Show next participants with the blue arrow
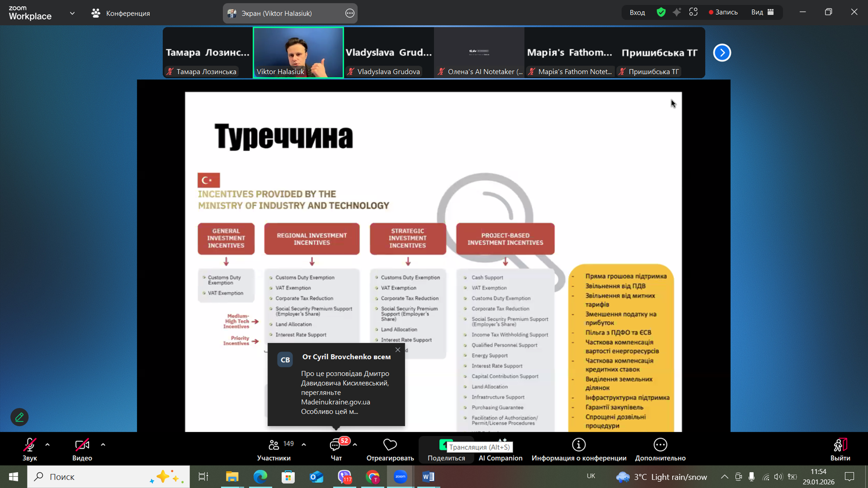The width and height of the screenshot is (868, 488). point(722,53)
